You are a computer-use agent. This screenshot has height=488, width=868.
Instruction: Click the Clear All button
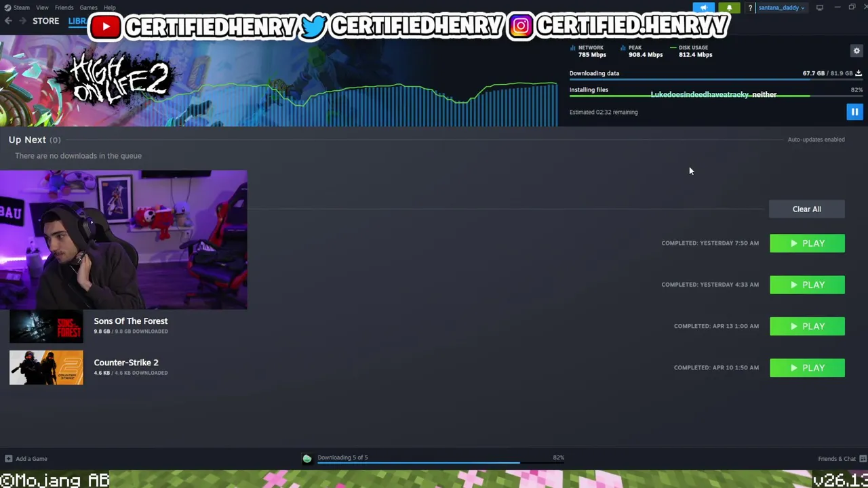(x=807, y=209)
